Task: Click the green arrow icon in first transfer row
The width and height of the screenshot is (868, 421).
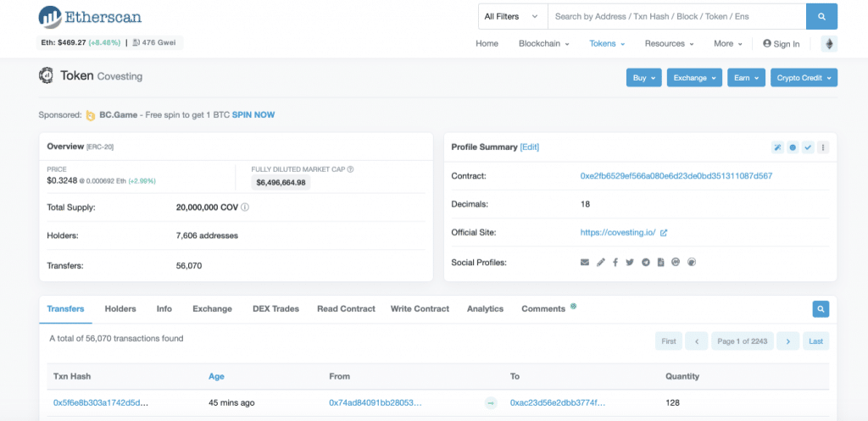Action: 491,402
